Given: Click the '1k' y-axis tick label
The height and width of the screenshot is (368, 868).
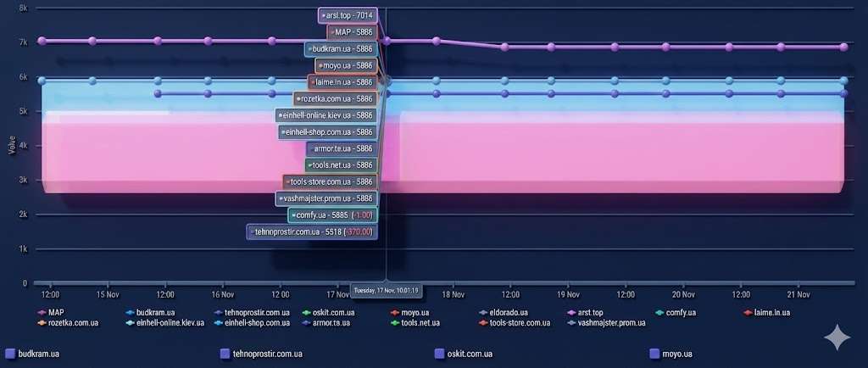Looking at the screenshot, I should (x=23, y=249).
